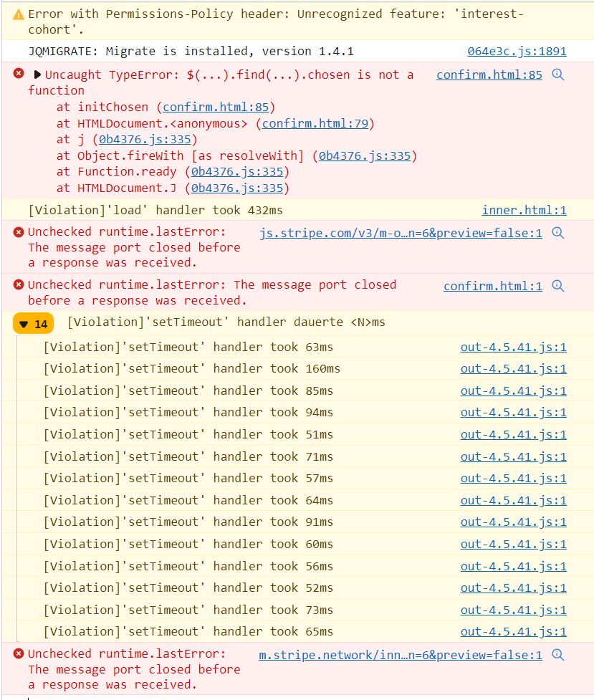Select the 'load' handler took 432ms message
The height and width of the screenshot is (700, 594).
pyautogui.click(x=155, y=210)
